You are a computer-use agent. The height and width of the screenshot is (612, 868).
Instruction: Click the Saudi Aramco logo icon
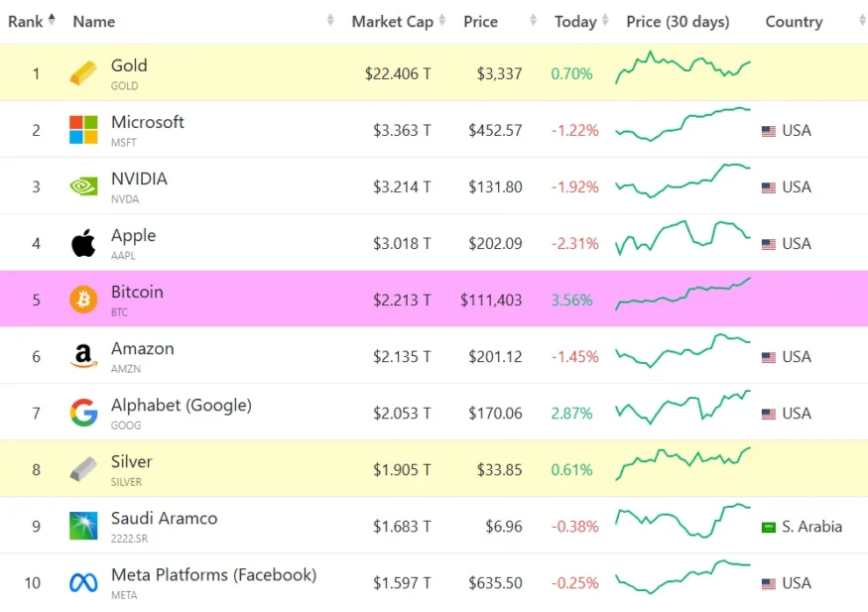pyautogui.click(x=83, y=526)
